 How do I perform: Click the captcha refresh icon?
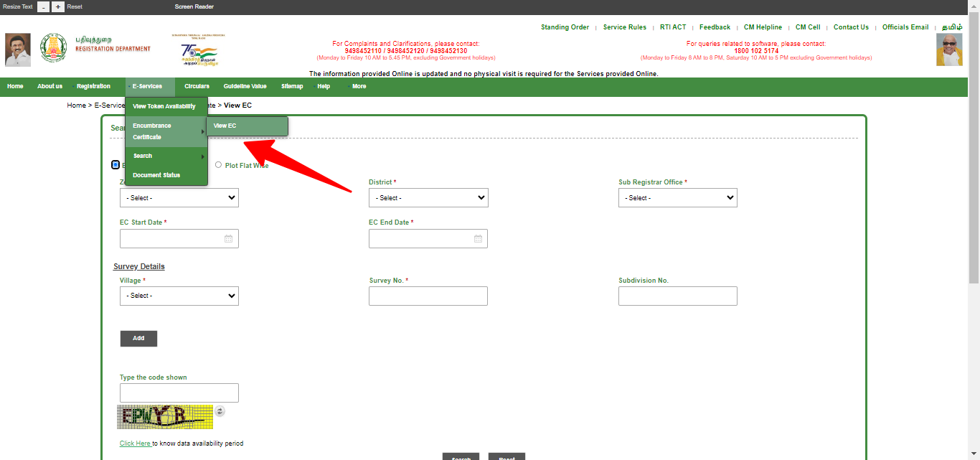[x=220, y=410]
